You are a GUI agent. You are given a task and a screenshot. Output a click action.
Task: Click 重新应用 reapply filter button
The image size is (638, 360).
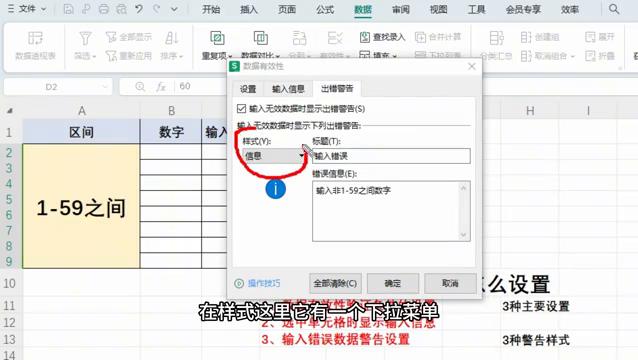128,55
